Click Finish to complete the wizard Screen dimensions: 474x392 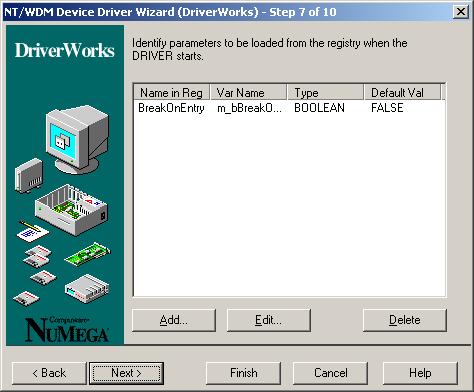(243, 373)
